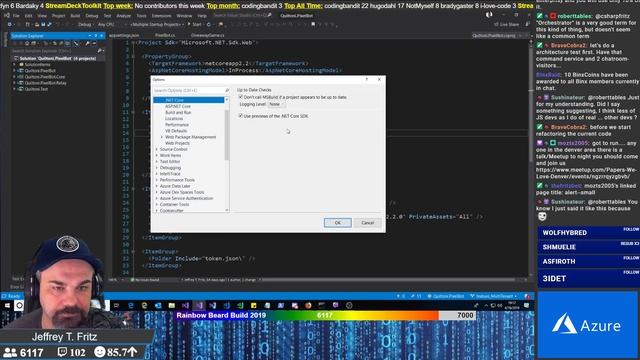The height and width of the screenshot is (360, 640).
Task: Switch to the PixelBot.cs tab
Action: pos(165,36)
